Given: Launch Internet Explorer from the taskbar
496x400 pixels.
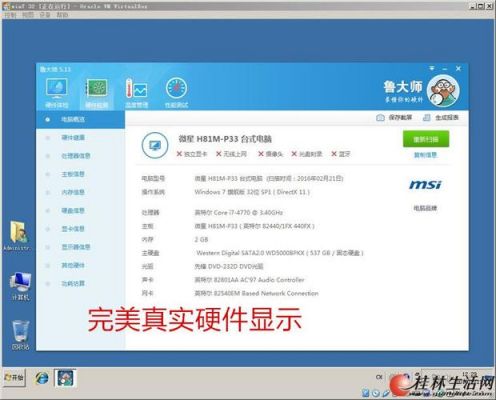Looking at the screenshot, I should click(x=42, y=378).
